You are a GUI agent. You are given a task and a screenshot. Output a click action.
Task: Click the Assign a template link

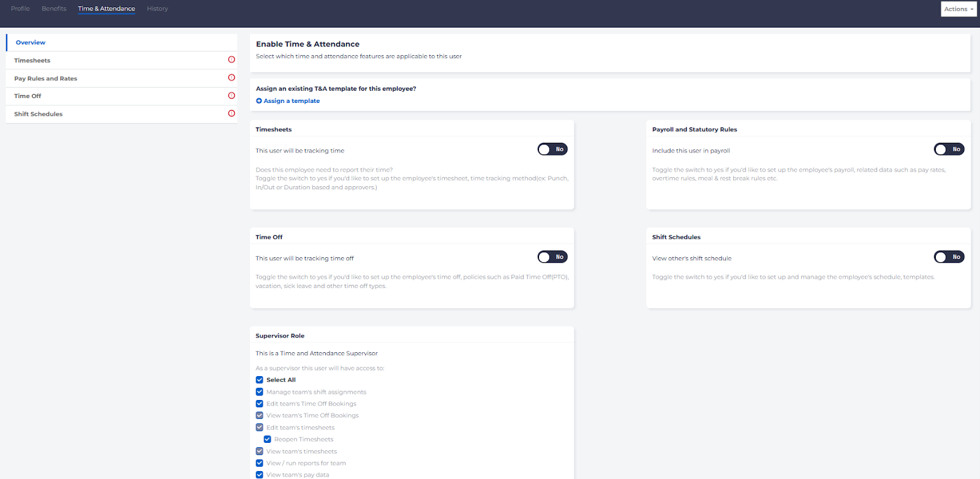click(x=292, y=101)
